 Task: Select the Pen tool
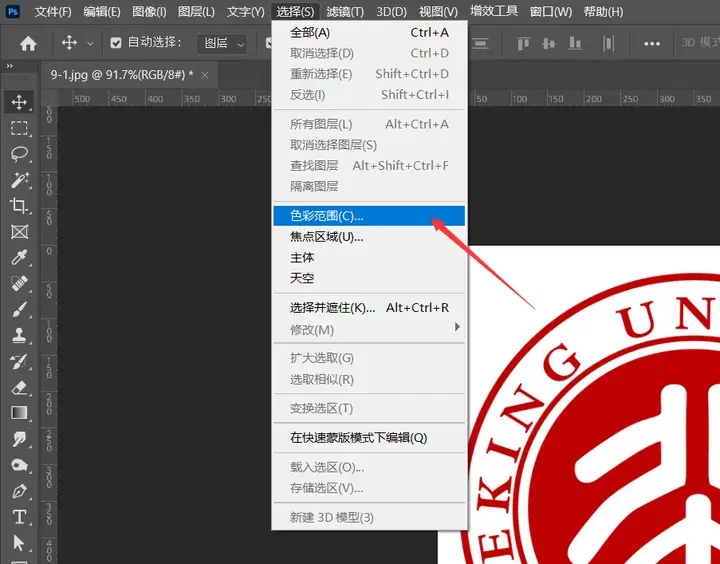[19, 491]
